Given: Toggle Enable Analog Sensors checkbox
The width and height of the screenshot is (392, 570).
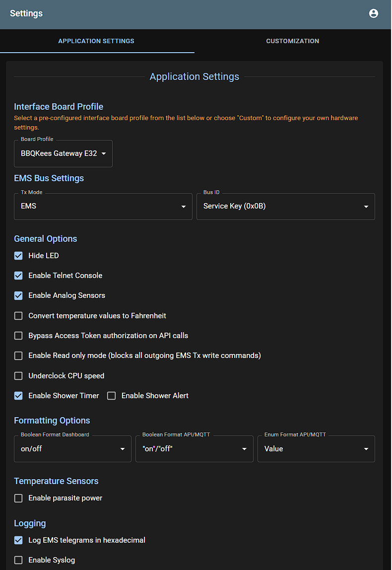Looking at the screenshot, I should click(x=18, y=295).
